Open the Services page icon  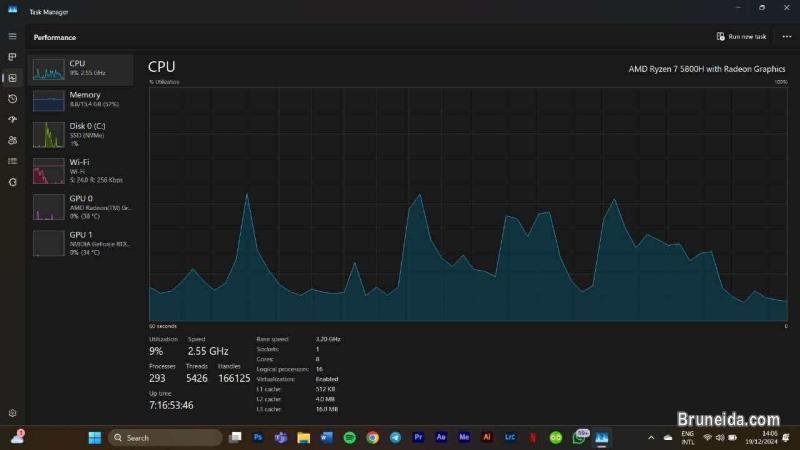(x=13, y=182)
